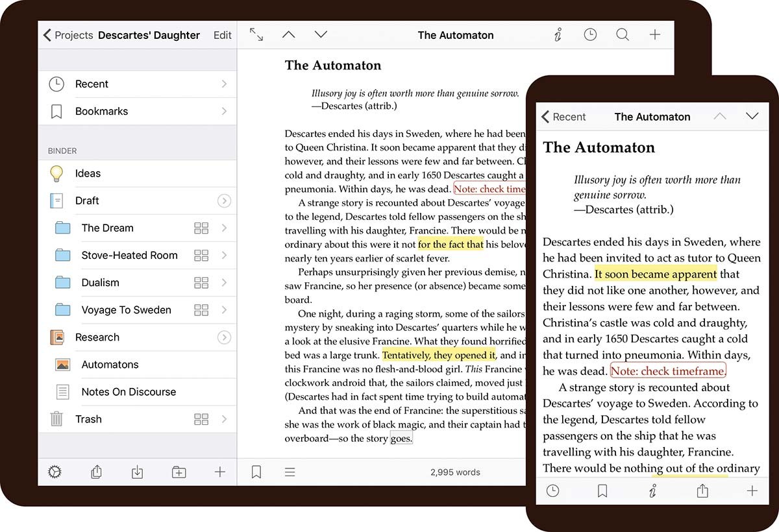
Task: Open project settings with the gear icon
Action: click(55, 472)
